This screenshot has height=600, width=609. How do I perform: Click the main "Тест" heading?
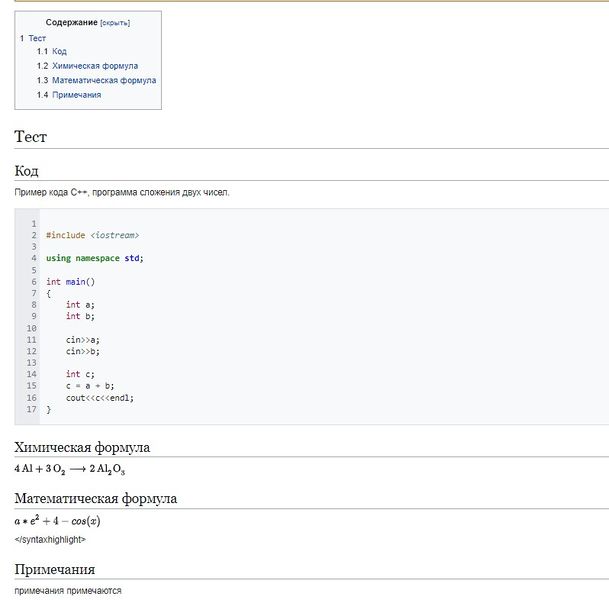pyautogui.click(x=31, y=137)
